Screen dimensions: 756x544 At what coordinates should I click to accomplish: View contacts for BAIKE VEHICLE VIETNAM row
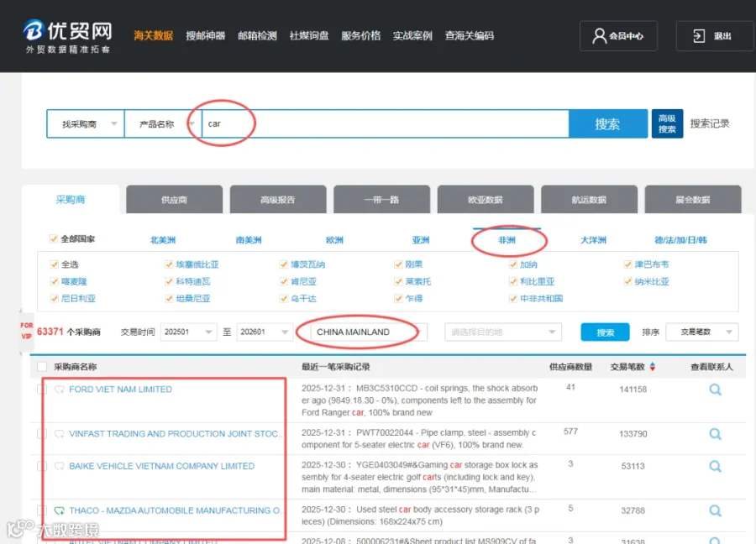coord(715,466)
